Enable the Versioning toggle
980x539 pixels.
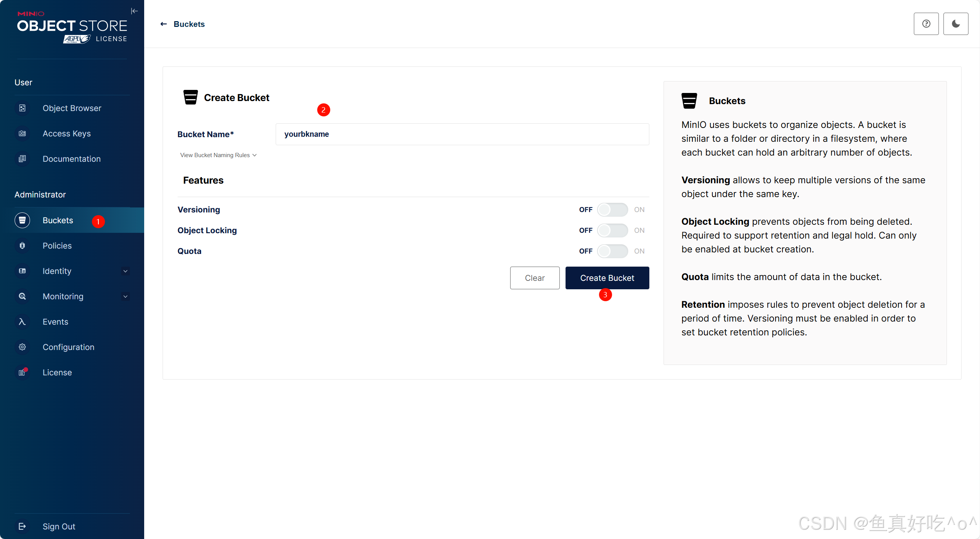click(x=612, y=210)
